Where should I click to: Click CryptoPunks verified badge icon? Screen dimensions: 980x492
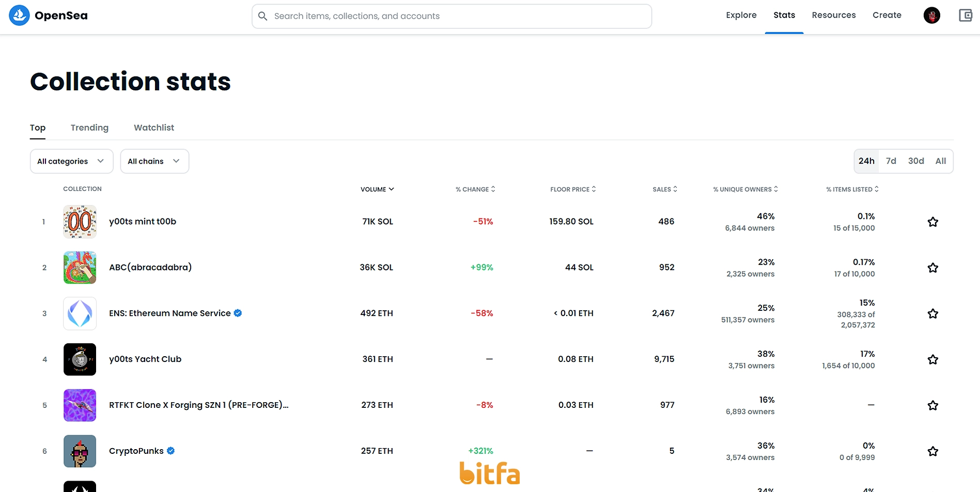coord(170,451)
